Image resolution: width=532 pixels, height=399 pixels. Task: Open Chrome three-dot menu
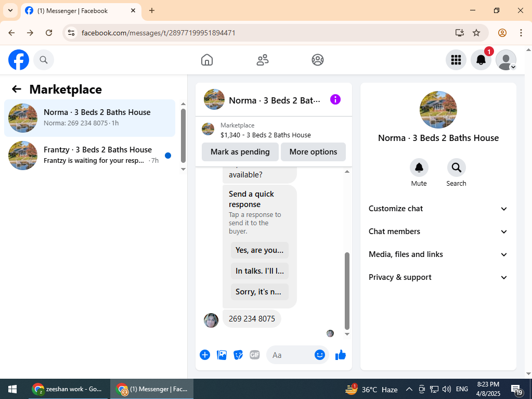[x=521, y=33]
